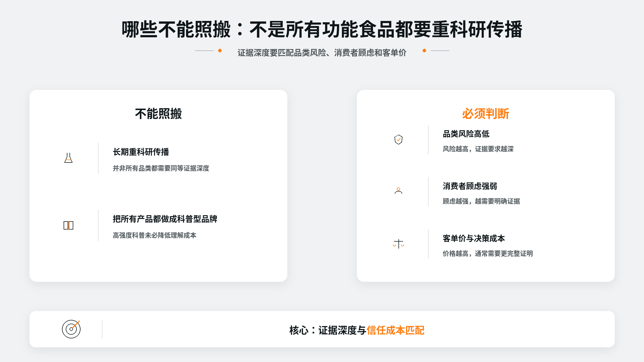The width and height of the screenshot is (644, 362).
Task: Click the person icon beside 消费者顾虑强弱
Action: (398, 191)
